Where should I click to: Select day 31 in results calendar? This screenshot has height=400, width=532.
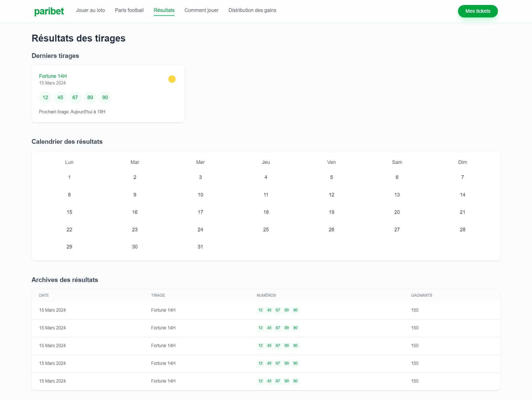(200, 247)
